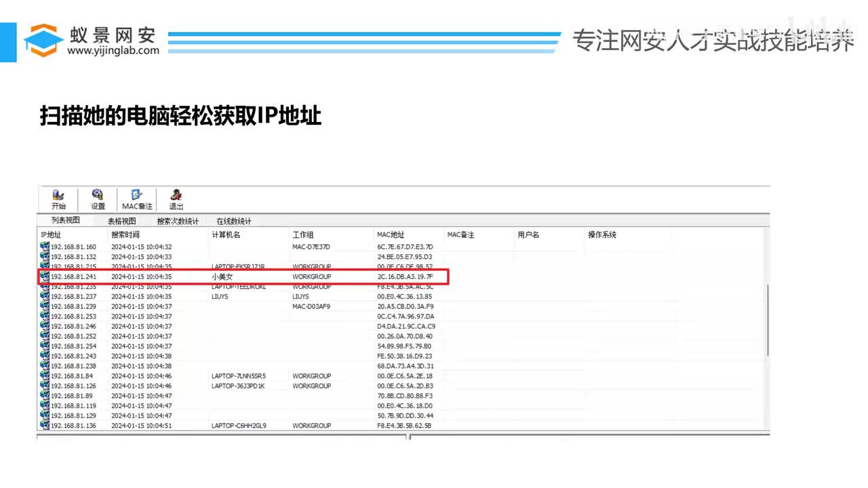
Task: Click the host icon for 192.168.81.241
Action: pos(45,277)
